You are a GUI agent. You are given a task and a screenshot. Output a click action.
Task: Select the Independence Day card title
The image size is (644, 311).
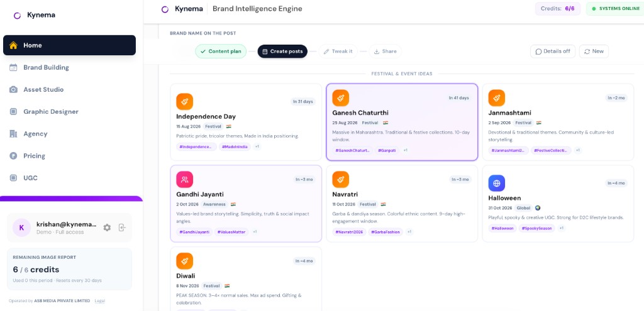pyautogui.click(x=206, y=116)
